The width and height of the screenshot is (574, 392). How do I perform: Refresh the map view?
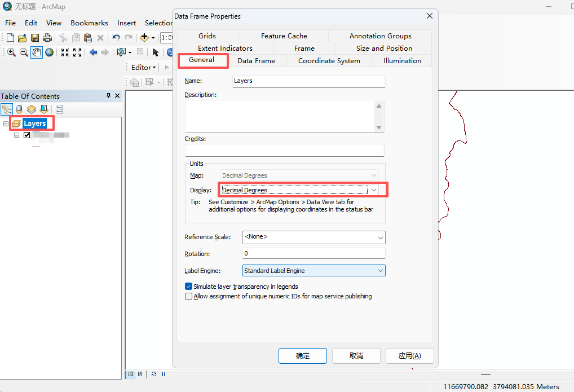154,374
